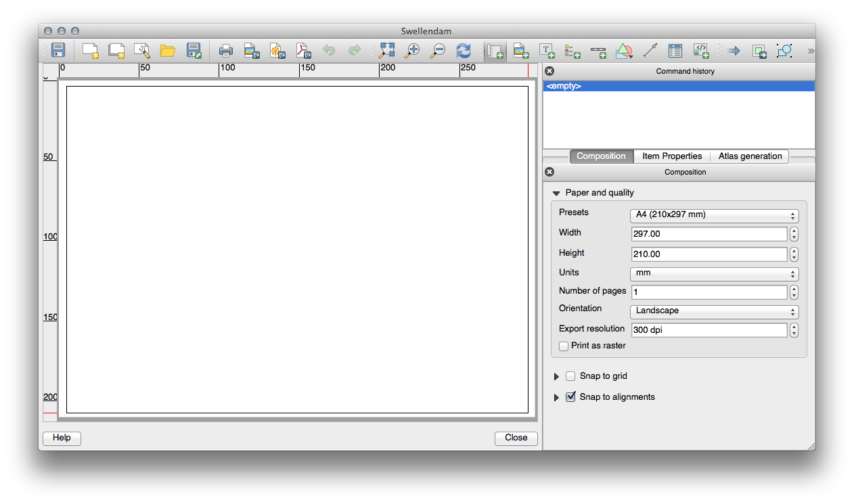The image size is (854, 504).
Task: Click the Export resolution input field
Action: [709, 330]
